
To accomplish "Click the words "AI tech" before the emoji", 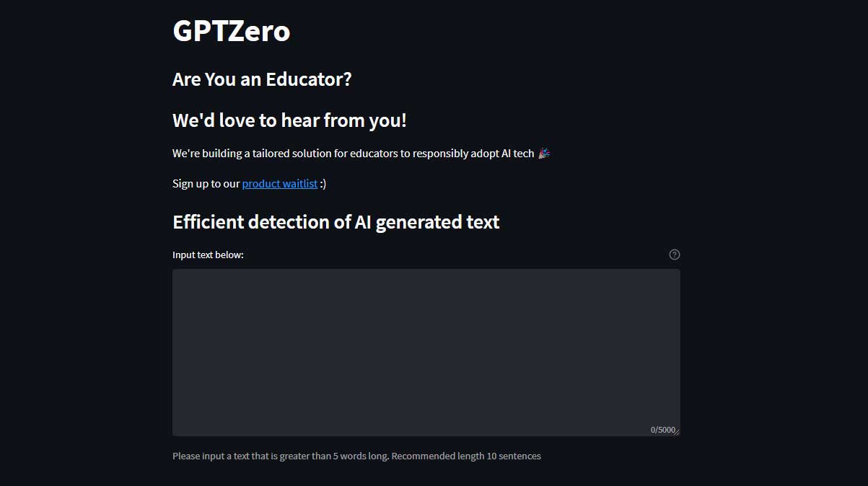I will click(x=517, y=154).
